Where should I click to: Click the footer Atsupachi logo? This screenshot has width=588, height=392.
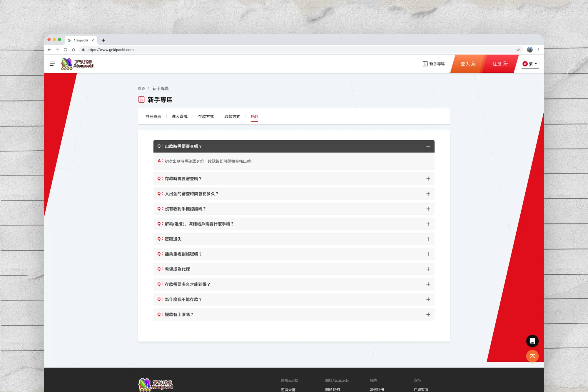click(156, 385)
